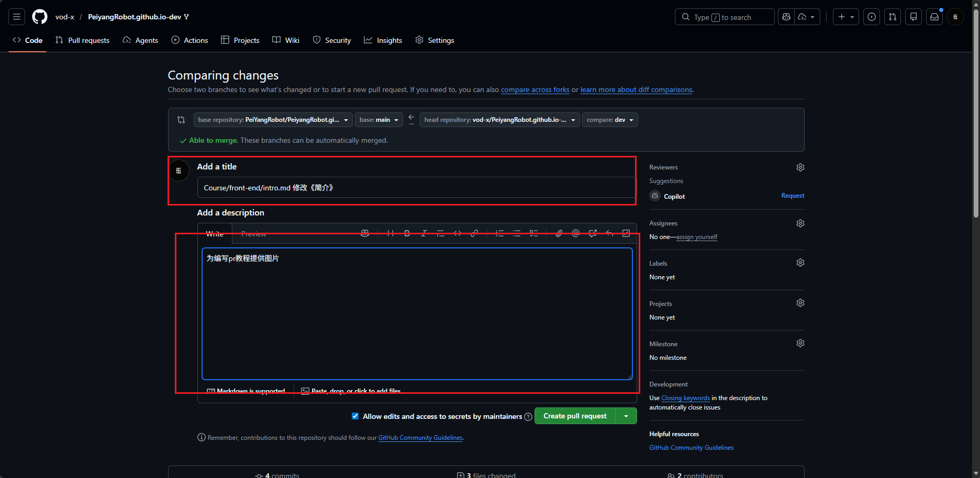Screen dimensions: 980x478
Task: Open Copilot actions in the editor toolbar
Action: (365, 233)
